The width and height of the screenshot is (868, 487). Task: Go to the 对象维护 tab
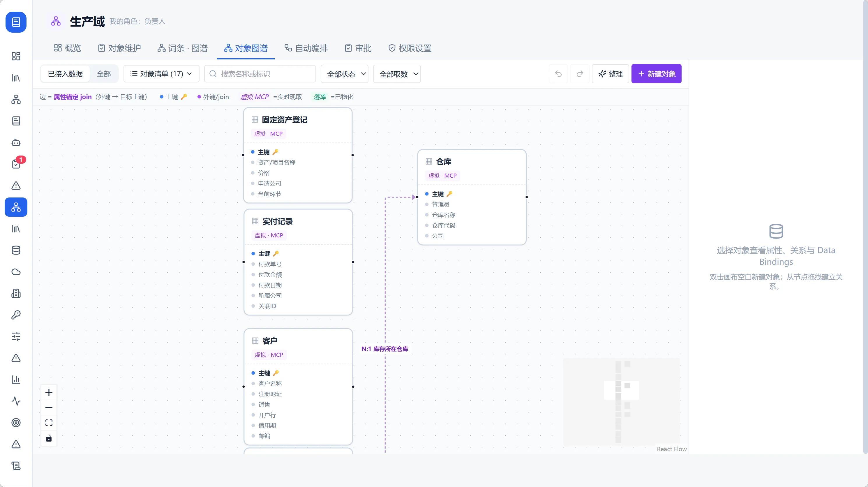point(119,48)
